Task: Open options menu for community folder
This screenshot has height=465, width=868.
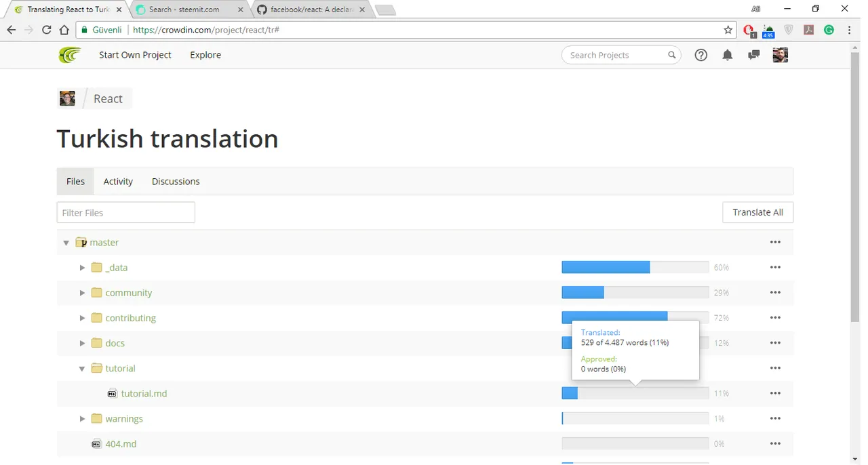Action: [775, 292]
